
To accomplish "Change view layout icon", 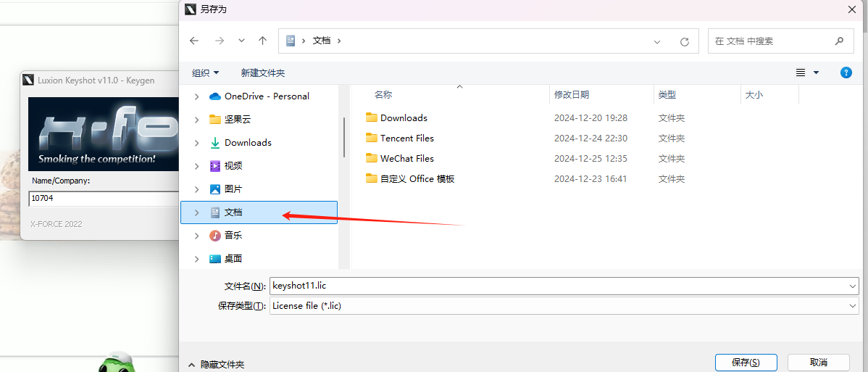I will (x=800, y=73).
